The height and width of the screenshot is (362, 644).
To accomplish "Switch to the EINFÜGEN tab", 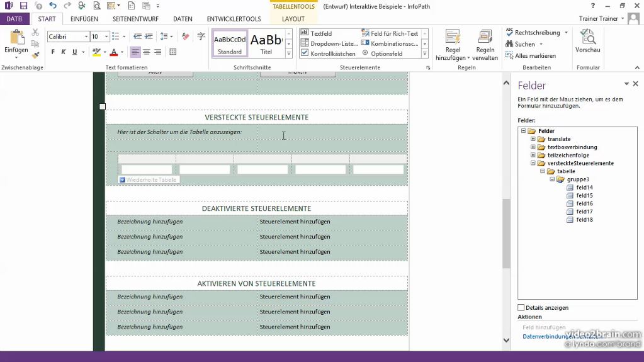I will pos(84,19).
